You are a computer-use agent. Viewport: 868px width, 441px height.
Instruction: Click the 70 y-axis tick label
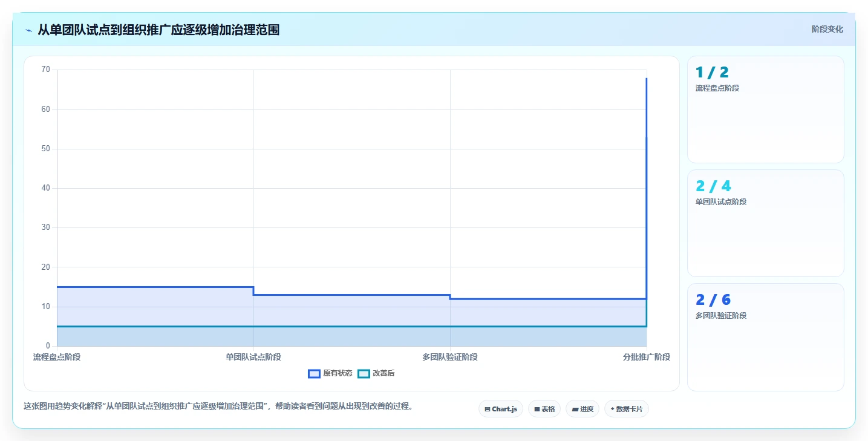(x=46, y=70)
